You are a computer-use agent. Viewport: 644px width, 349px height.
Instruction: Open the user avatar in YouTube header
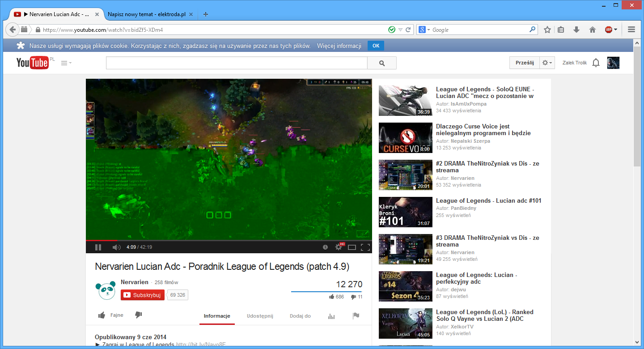pos(613,63)
